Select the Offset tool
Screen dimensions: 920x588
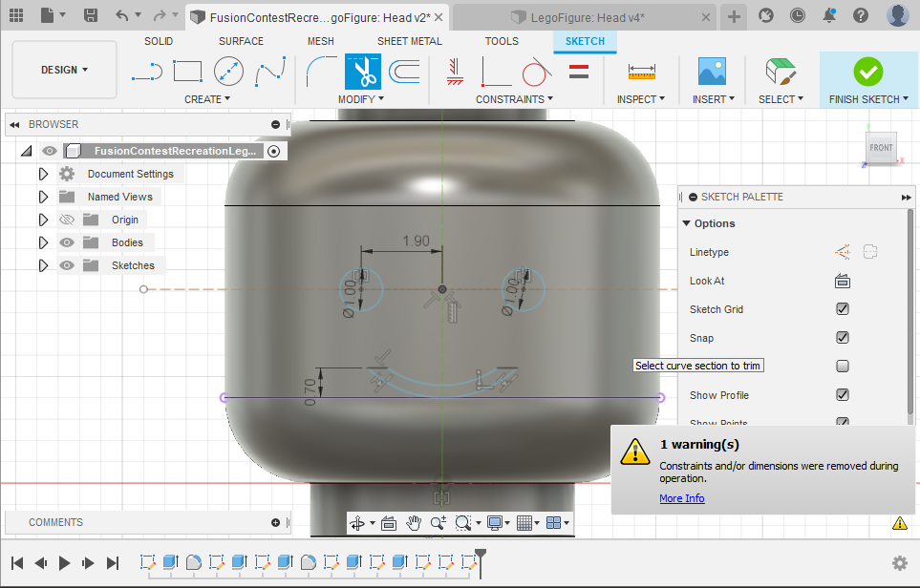click(404, 72)
